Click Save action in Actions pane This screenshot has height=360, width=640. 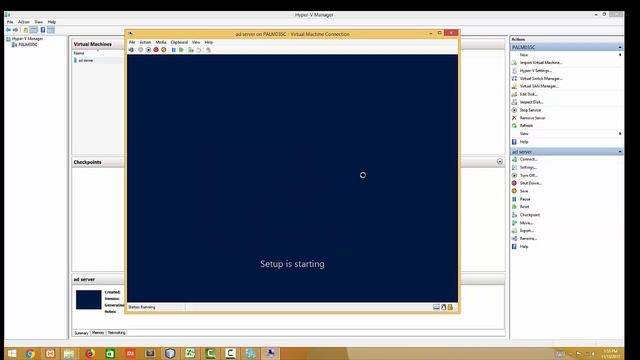[524, 191]
